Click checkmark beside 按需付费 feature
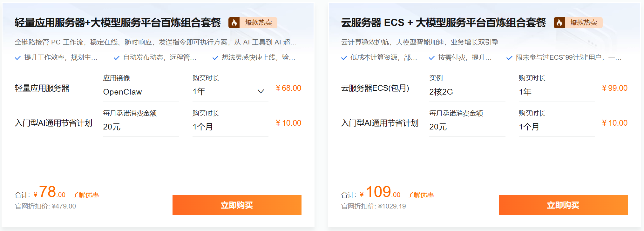Image resolution: width=644 pixels, height=231 pixels. coord(432,58)
